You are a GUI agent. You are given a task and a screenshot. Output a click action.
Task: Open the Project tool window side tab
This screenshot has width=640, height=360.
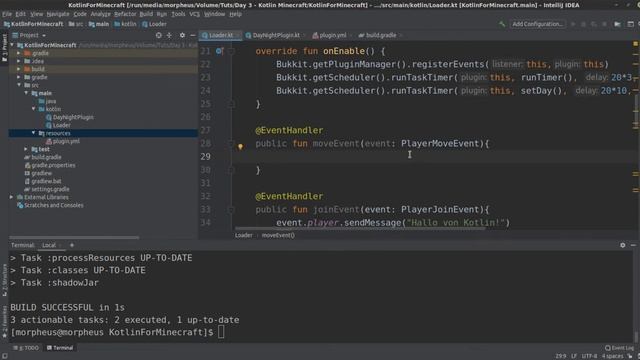click(x=4, y=47)
